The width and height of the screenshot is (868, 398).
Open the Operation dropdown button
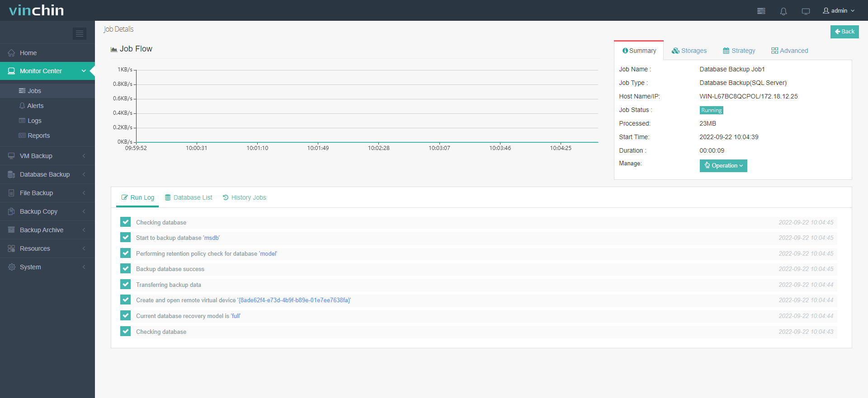click(723, 166)
